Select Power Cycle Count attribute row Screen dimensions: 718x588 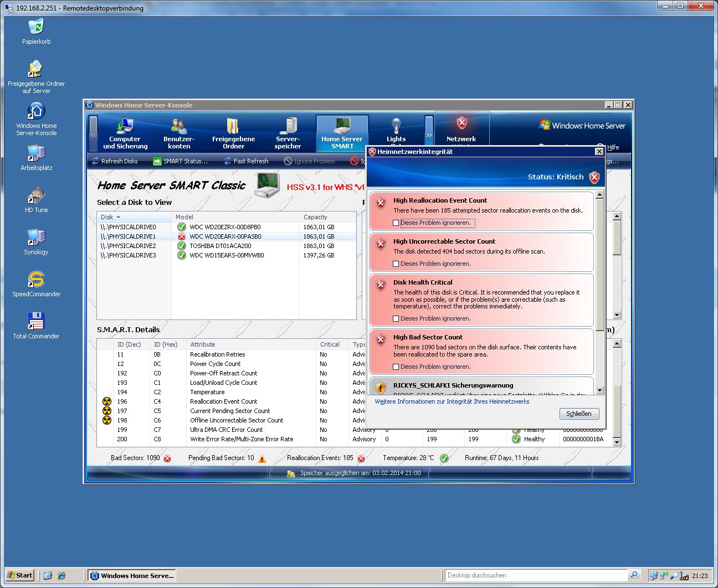[x=232, y=364]
